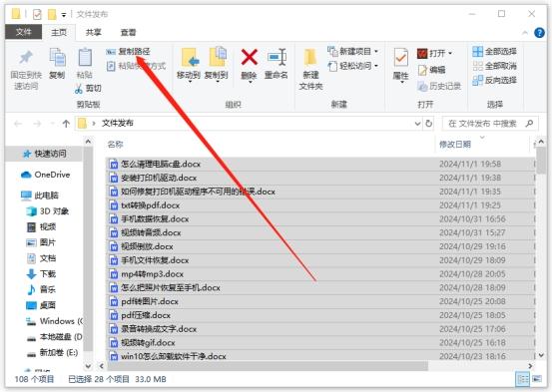
Task: Open the Open (打开) dropdown arrow
Action: pyautogui.click(x=450, y=54)
